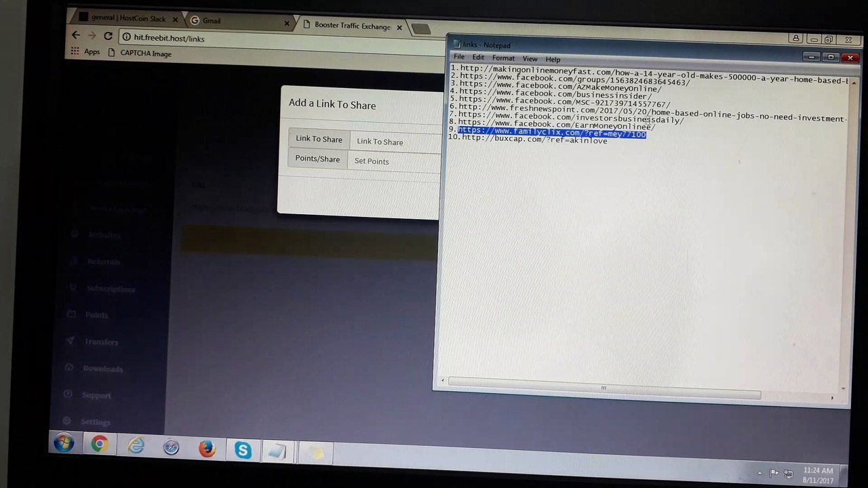Close the Booster Traffic Exchange tab
The height and width of the screenshot is (488, 868).
(399, 28)
